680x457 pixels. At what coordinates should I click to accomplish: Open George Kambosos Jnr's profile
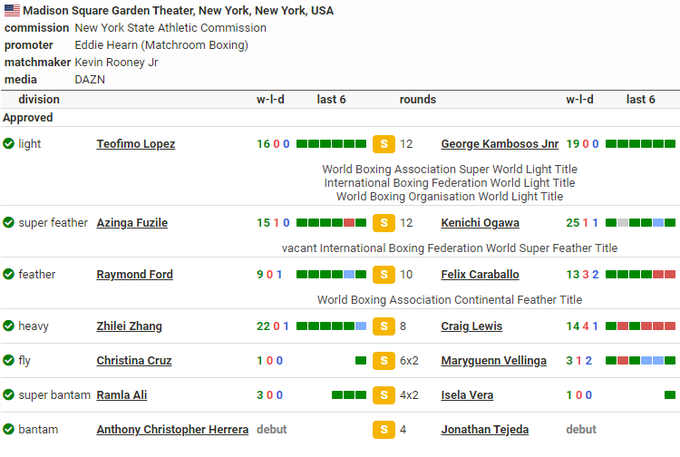[499, 144]
